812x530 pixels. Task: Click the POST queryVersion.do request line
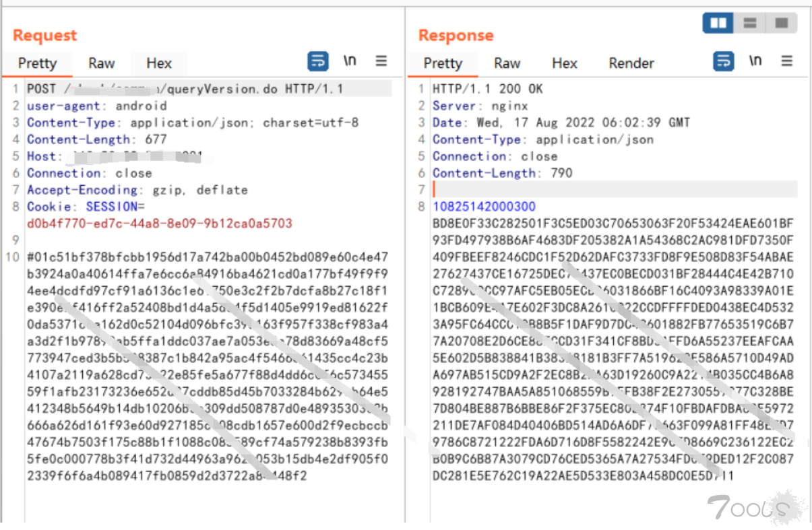(x=185, y=89)
